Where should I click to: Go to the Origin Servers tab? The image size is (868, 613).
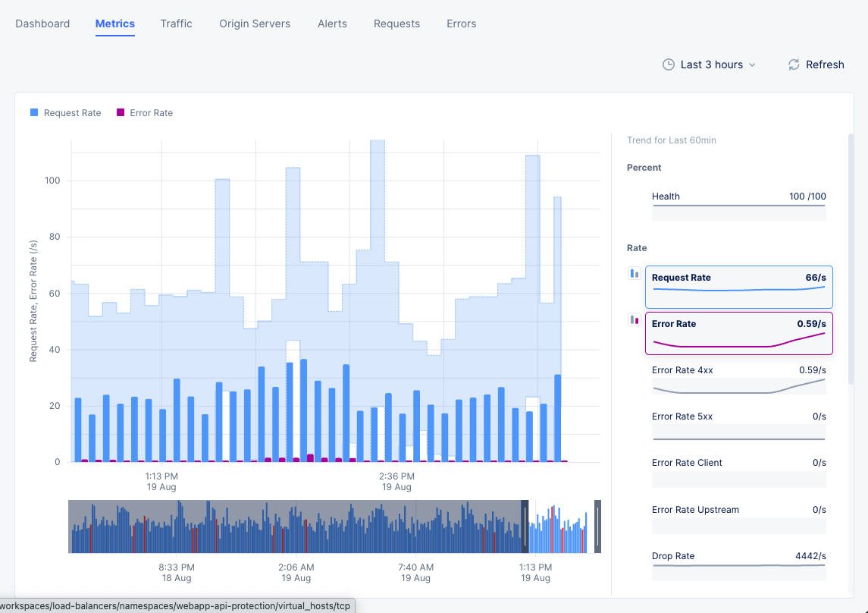pos(255,24)
